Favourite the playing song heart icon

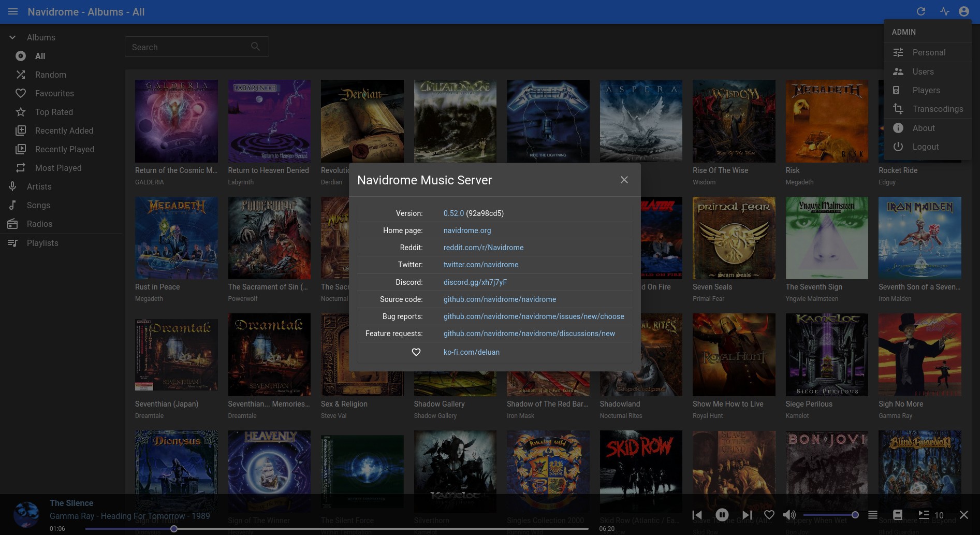click(x=769, y=515)
